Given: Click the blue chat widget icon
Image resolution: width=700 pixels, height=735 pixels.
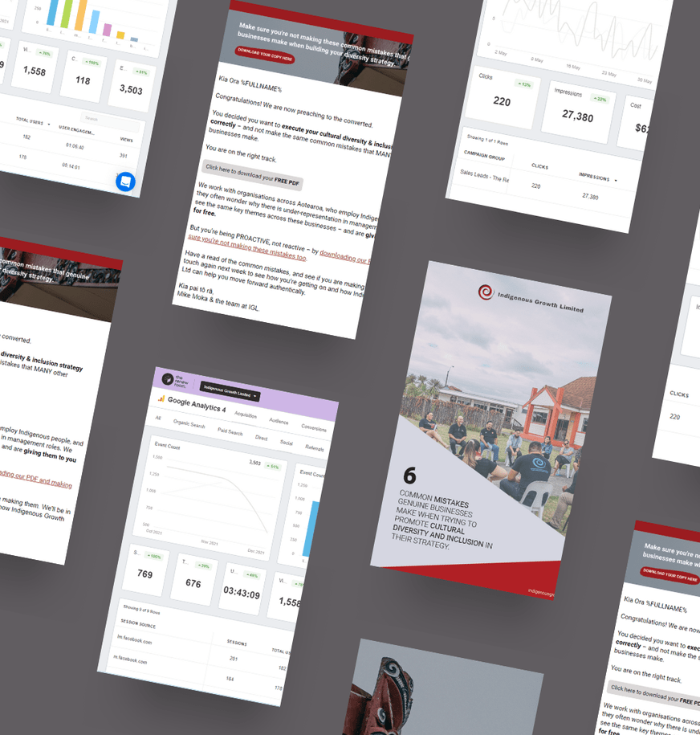Looking at the screenshot, I should tap(125, 182).
